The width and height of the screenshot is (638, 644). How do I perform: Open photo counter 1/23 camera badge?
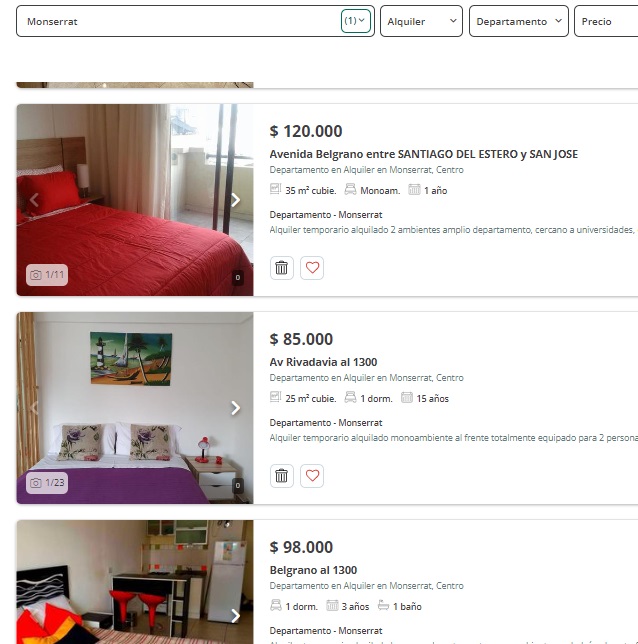click(x=47, y=483)
